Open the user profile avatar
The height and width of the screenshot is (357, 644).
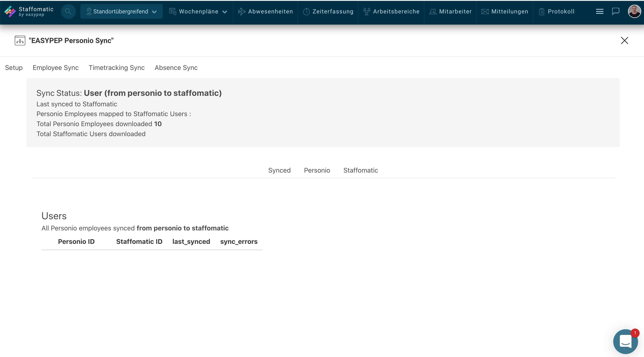pos(634,11)
